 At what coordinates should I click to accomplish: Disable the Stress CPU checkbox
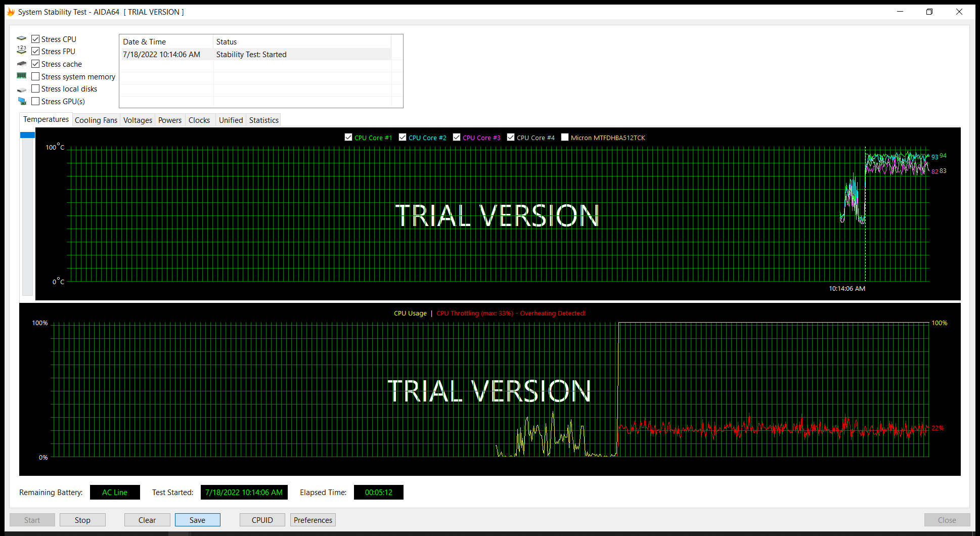[x=35, y=39]
